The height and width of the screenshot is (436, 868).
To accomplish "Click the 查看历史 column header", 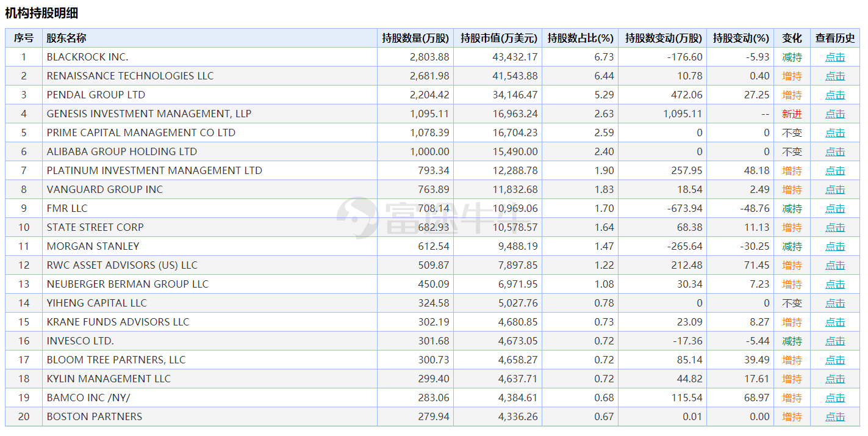I will coord(835,38).
